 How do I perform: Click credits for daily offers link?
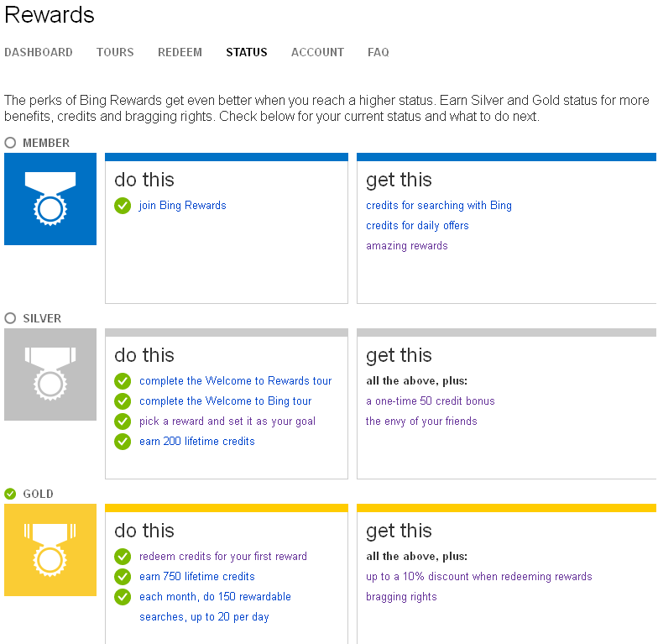click(417, 225)
